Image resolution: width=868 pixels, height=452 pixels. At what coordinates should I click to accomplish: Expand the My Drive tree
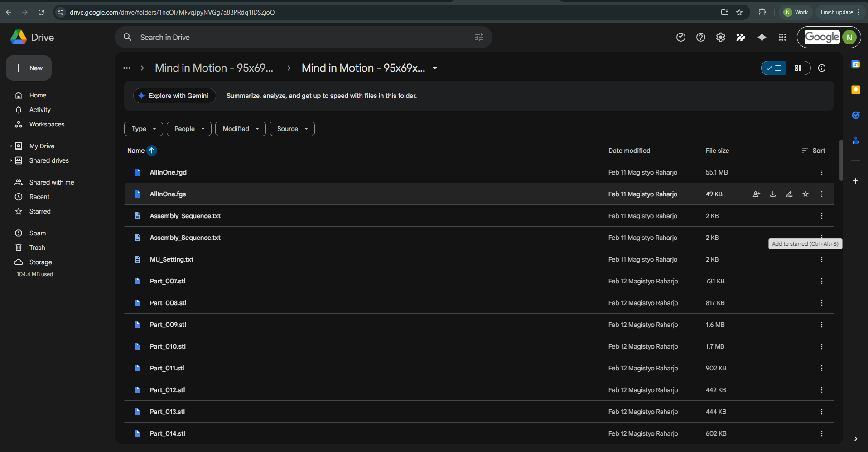point(11,146)
